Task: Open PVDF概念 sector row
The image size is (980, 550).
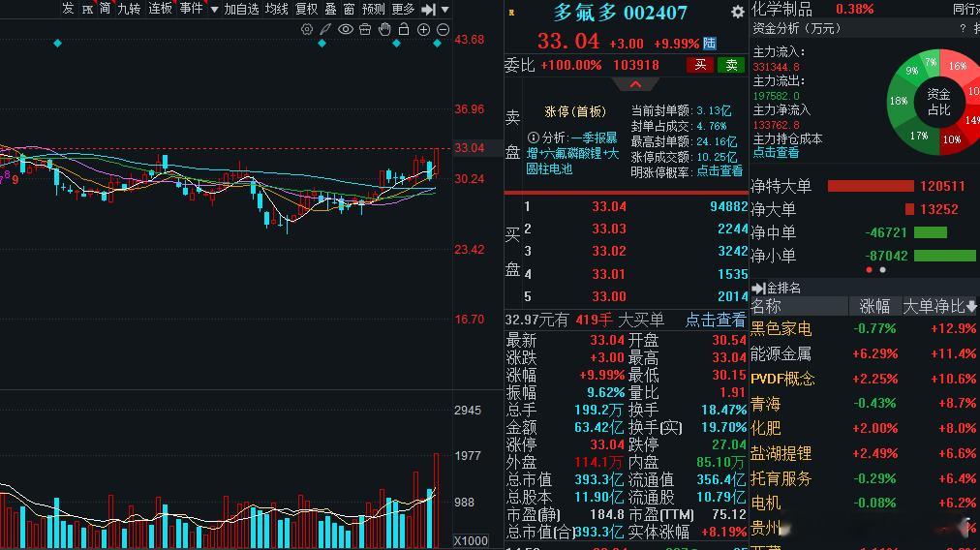Action: (x=865, y=379)
